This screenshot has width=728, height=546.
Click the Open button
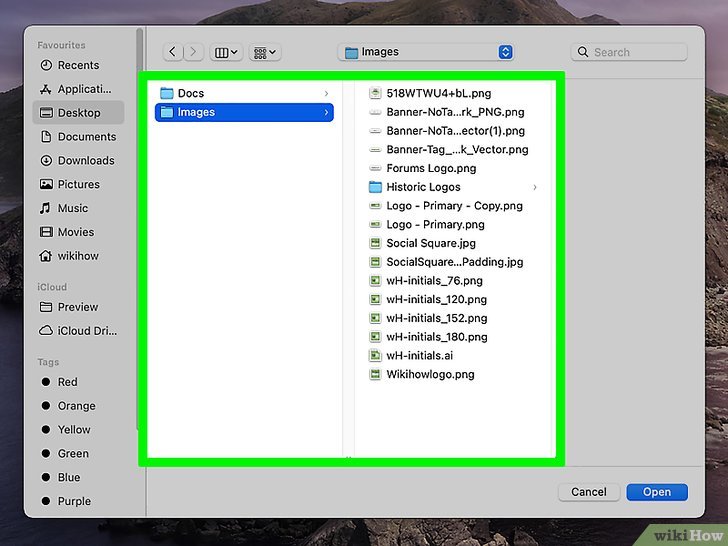(x=657, y=492)
